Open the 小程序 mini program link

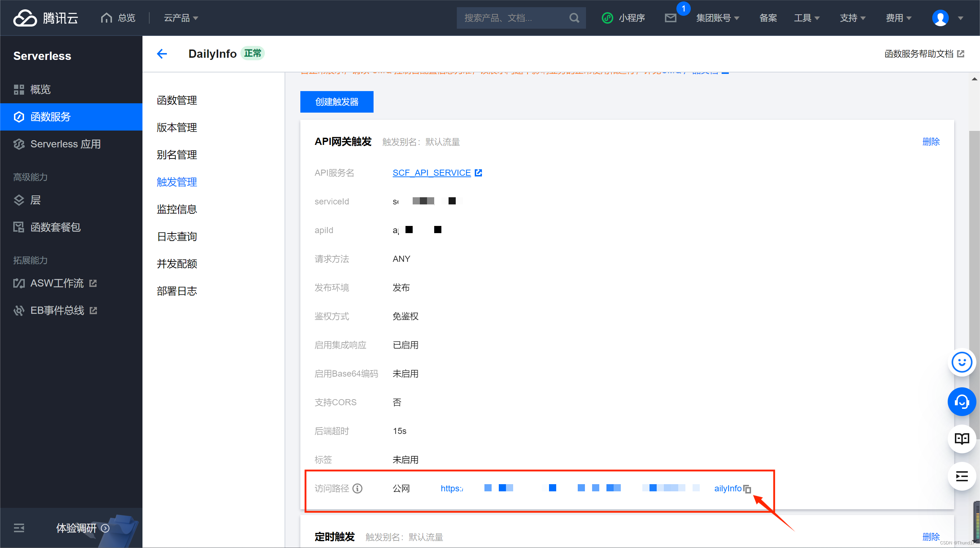point(623,18)
